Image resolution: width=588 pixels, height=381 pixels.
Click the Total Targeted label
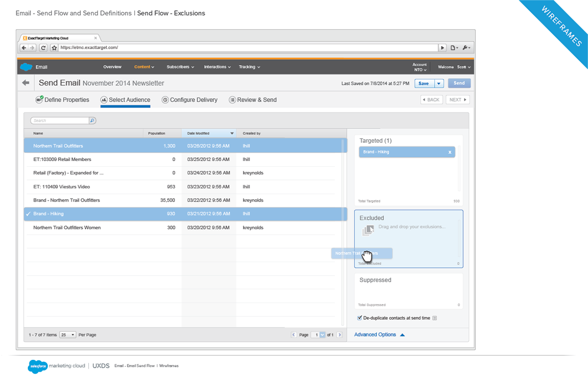pyautogui.click(x=369, y=202)
